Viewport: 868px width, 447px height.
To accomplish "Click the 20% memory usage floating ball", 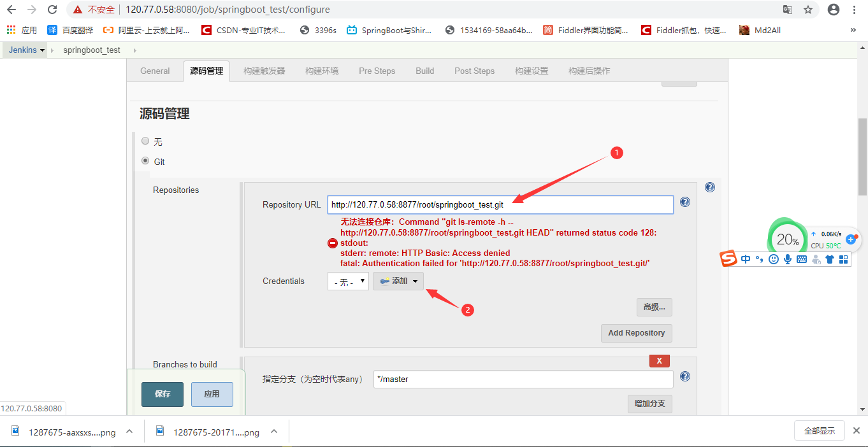I will (787, 239).
